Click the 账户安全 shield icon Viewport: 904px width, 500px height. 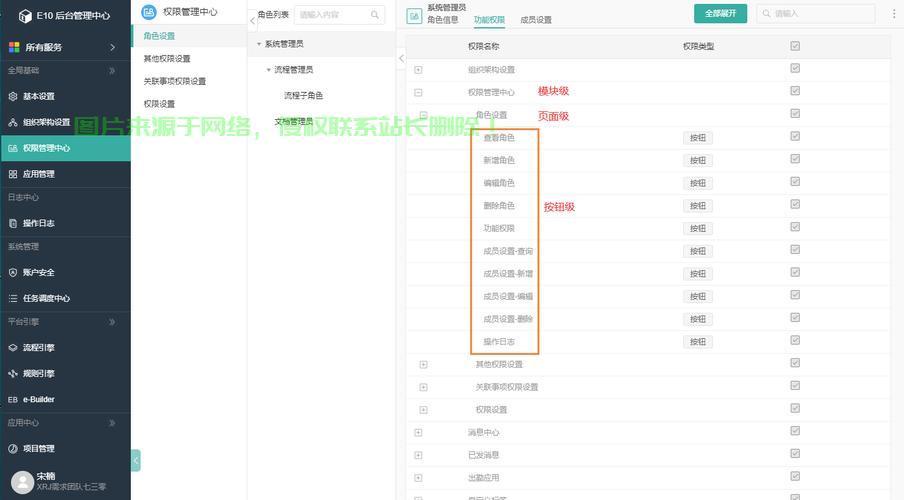coord(13,272)
